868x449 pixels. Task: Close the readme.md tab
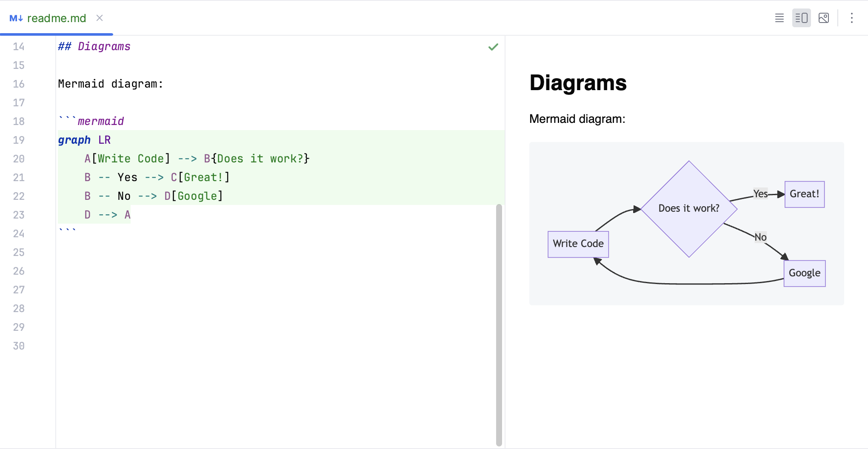(100, 18)
